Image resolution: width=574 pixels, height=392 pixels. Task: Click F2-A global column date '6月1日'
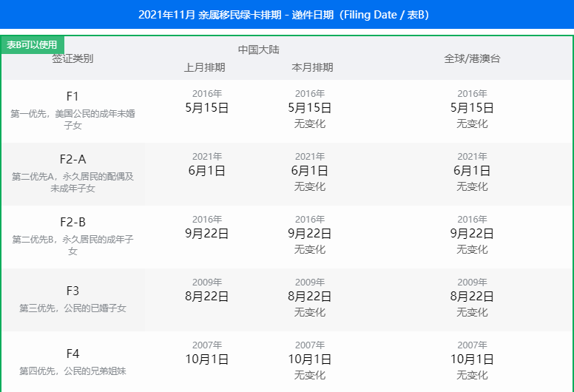pos(472,171)
